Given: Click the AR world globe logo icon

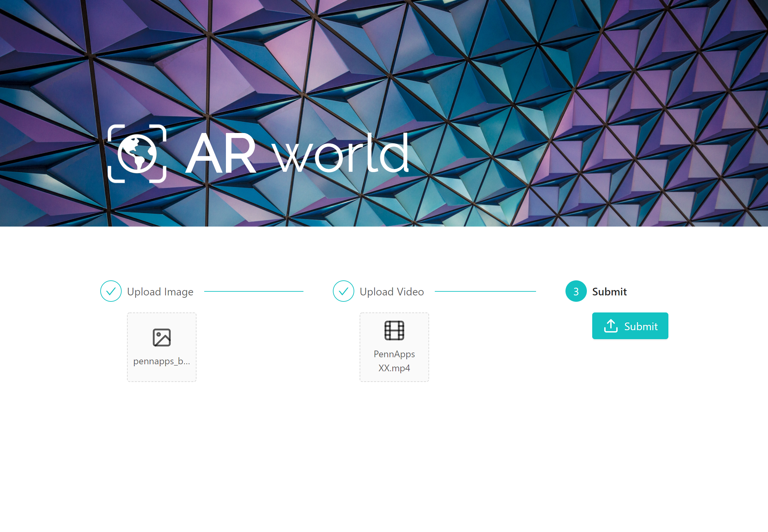Looking at the screenshot, I should pos(137,154).
